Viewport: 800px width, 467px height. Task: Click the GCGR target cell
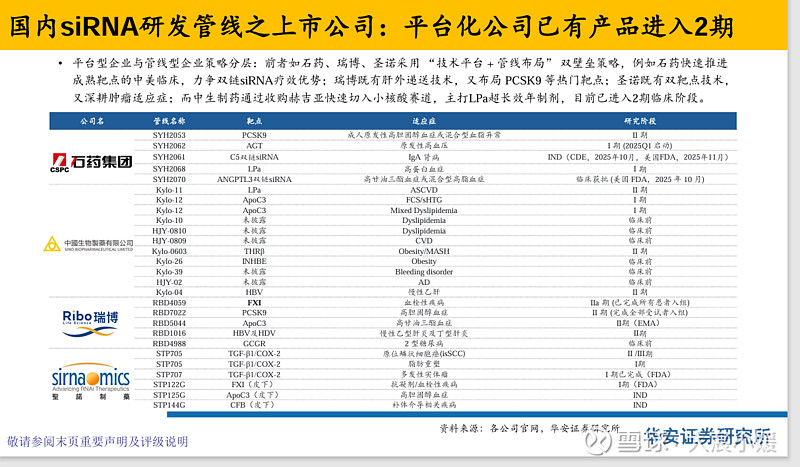tap(254, 343)
